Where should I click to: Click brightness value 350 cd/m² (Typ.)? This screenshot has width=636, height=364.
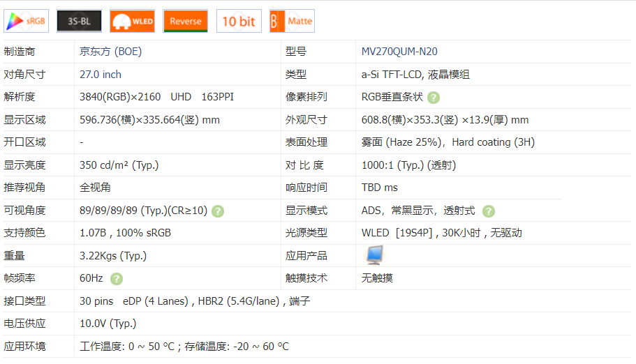[x=119, y=165]
